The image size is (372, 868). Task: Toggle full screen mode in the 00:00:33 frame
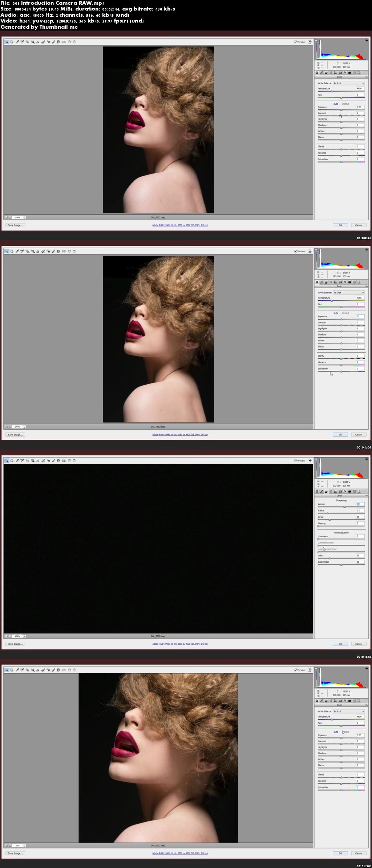310,42
